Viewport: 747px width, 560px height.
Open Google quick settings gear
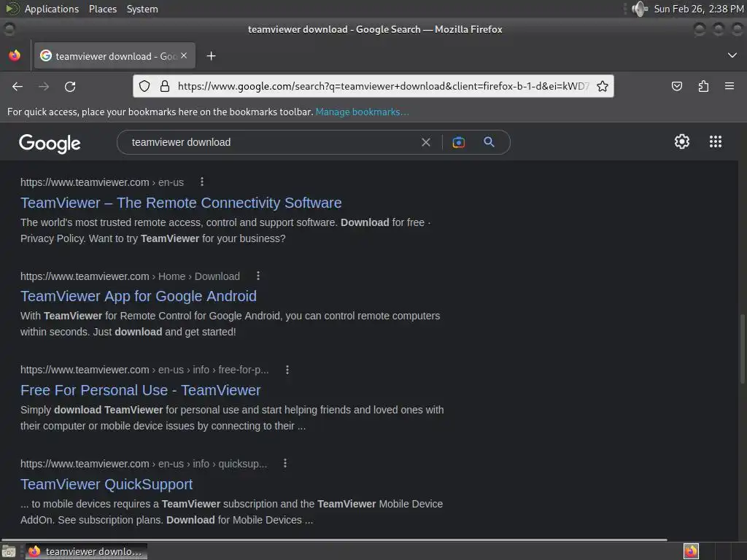(682, 141)
